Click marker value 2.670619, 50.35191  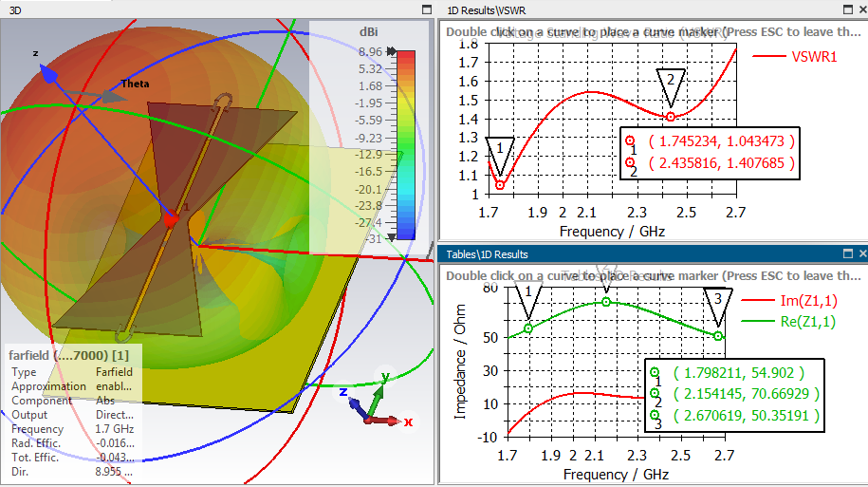tap(747, 416)
